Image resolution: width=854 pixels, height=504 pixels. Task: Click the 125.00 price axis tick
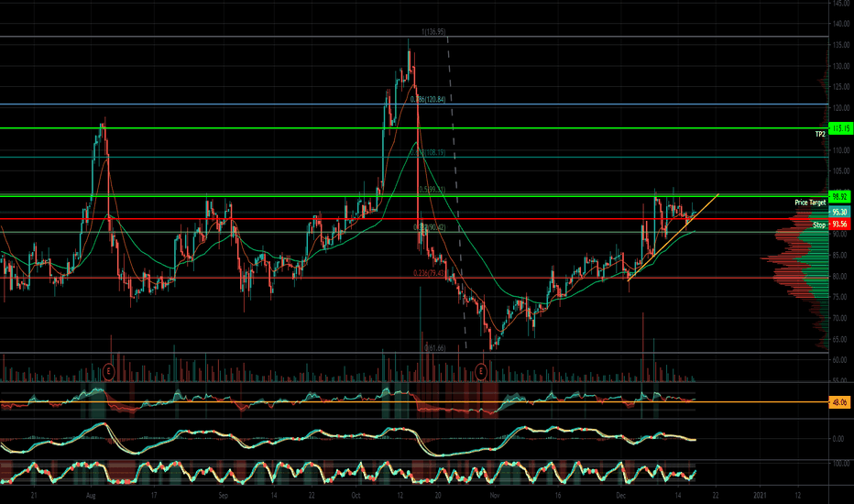[841, 87]
